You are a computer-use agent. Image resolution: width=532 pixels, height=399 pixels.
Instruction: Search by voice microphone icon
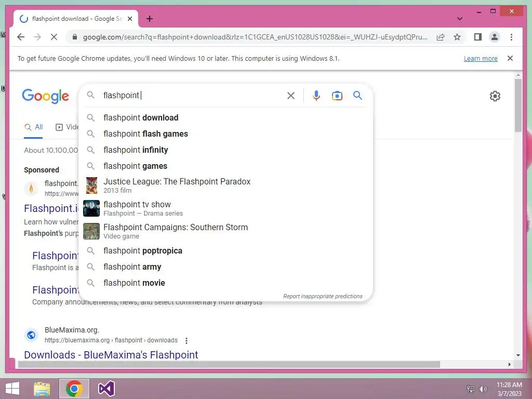click(x=316, y=96)
